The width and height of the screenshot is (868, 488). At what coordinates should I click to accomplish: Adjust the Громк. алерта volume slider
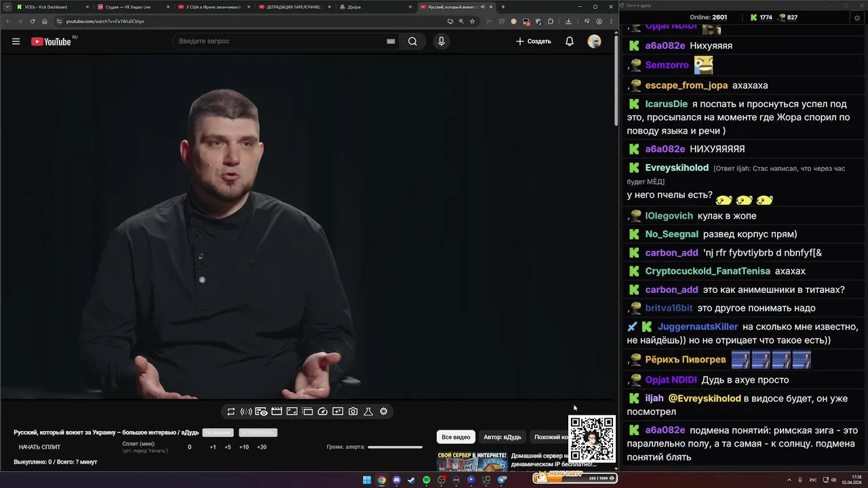pyautogui.click(x=395, y=447)
